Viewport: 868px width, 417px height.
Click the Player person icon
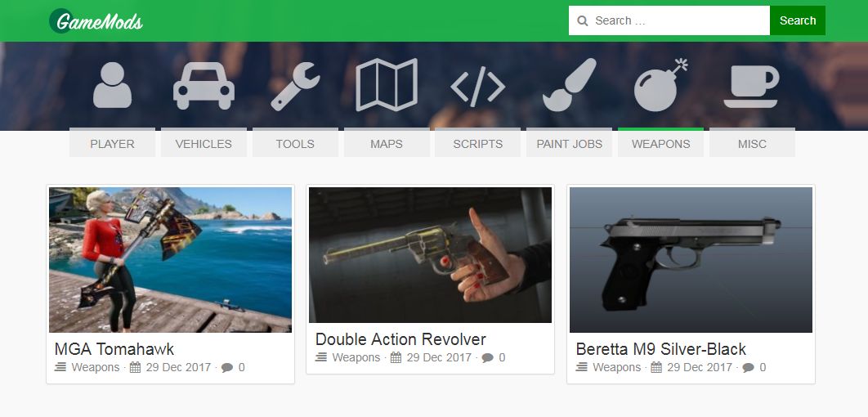112,85
